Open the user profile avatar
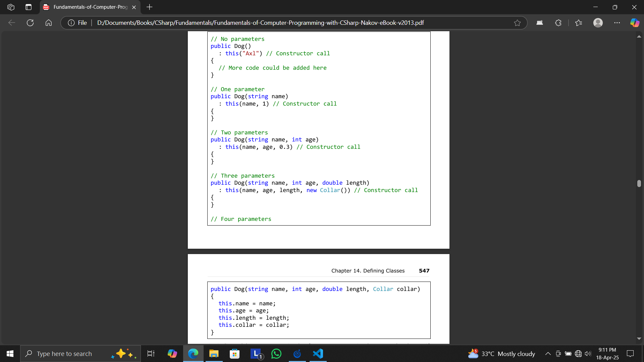Image resolution: width=644 pixels, height=362 pixels. 598,23
